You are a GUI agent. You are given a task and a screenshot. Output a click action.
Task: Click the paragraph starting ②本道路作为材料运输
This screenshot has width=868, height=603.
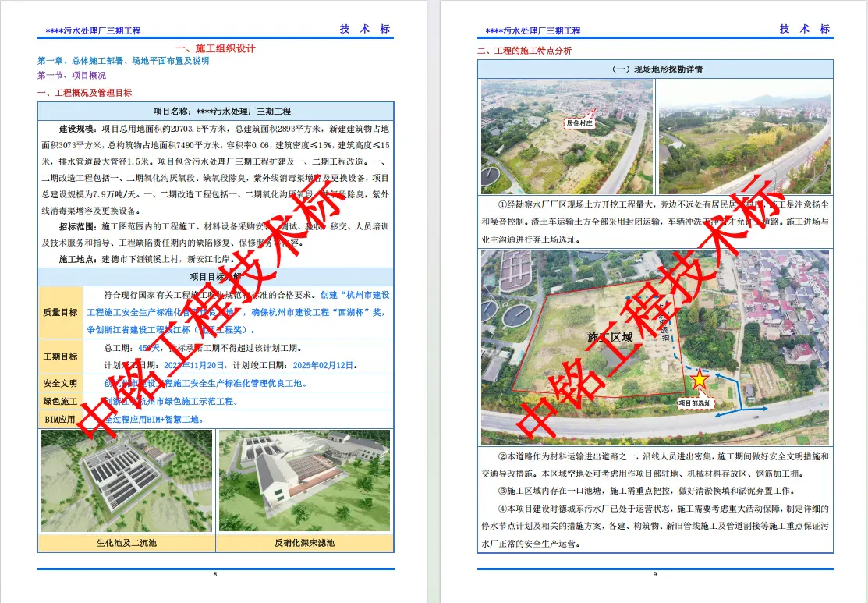655,465
